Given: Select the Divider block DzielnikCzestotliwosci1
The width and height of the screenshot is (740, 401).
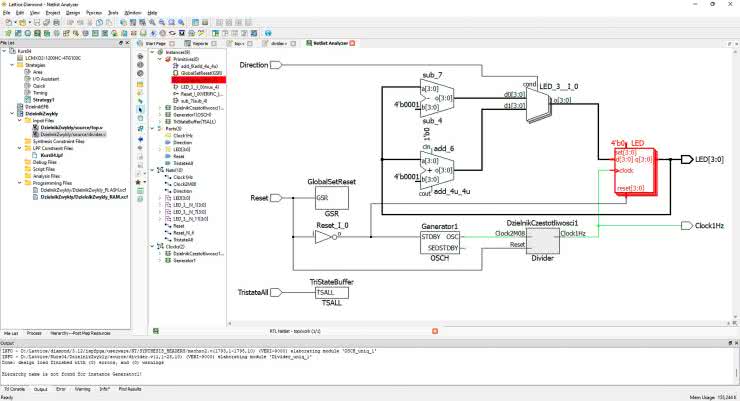Looking at the screenshot, I should [543, 241].
